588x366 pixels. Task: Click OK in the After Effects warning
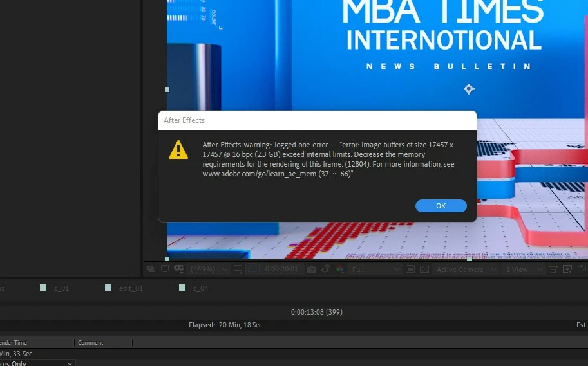point(441,206)
